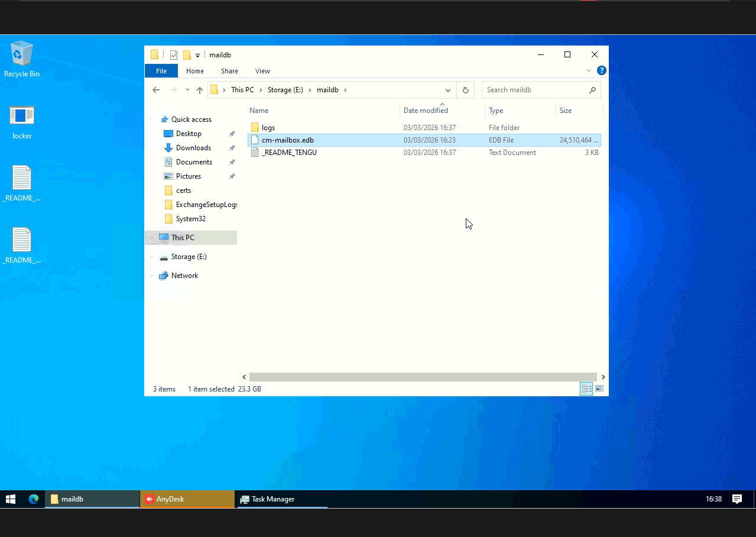Image resolution: width=756 pixels, height=537 pixels.
Task: Launch Microsoft Edge from the taskbar
Action: click(x=34, y=499)
